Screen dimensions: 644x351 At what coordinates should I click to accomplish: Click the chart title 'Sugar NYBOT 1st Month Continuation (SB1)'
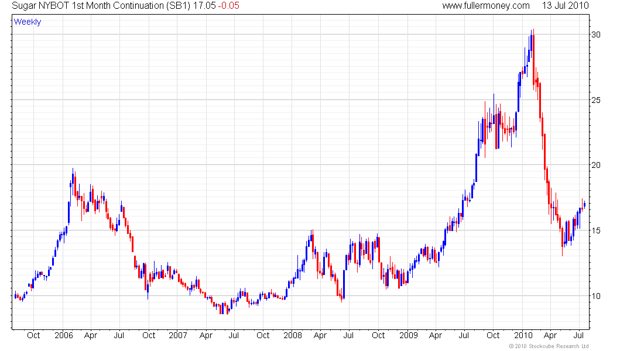click(101, 6)
